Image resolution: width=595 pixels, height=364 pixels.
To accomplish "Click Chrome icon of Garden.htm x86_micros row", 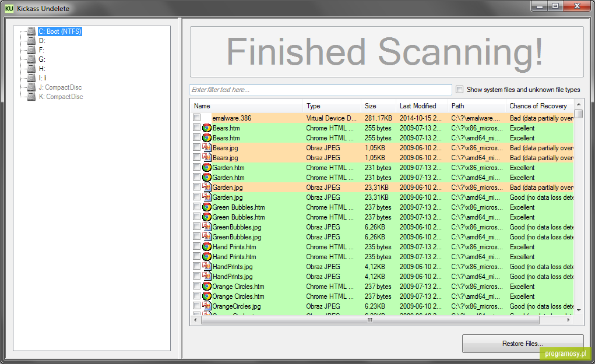I will (207, 167).
